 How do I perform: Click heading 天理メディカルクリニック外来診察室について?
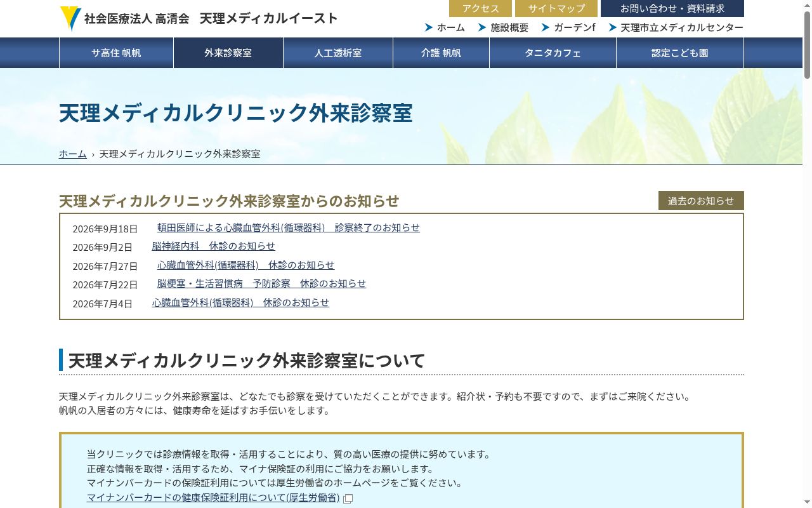tap(247, 361)
